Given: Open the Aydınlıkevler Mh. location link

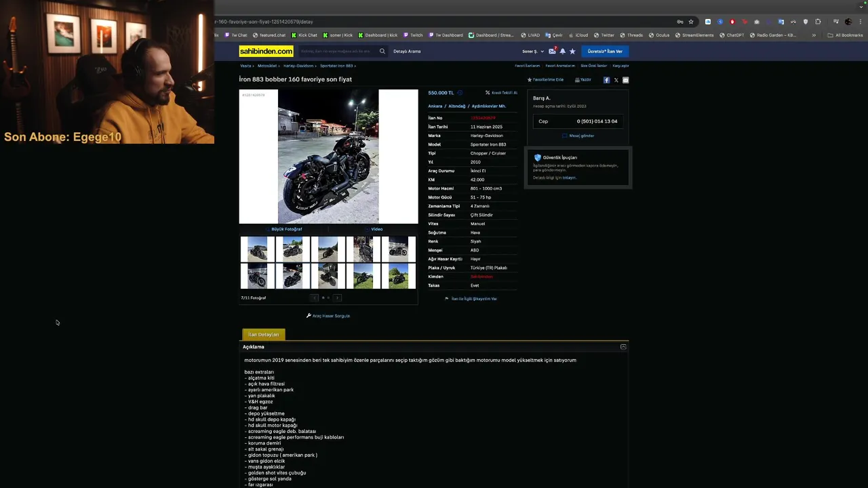Looking at the screenshot, I should pyautogui.click(x=489, y=106).
